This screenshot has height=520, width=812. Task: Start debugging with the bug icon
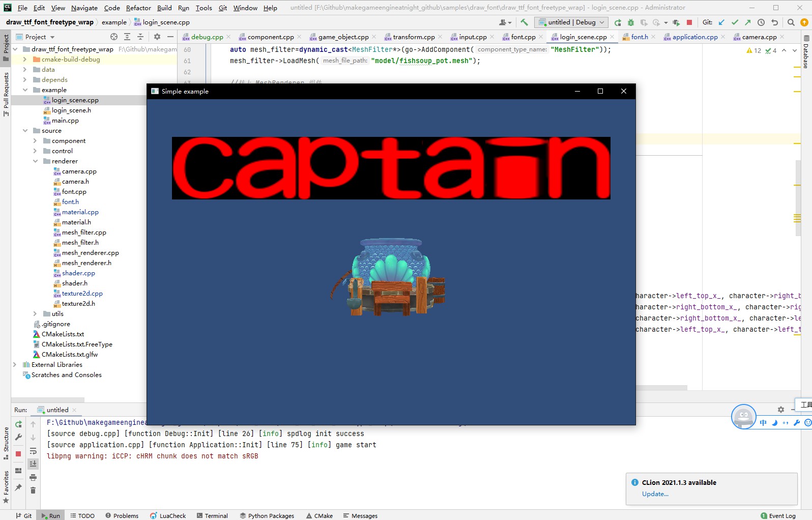[x=631, y=22]
